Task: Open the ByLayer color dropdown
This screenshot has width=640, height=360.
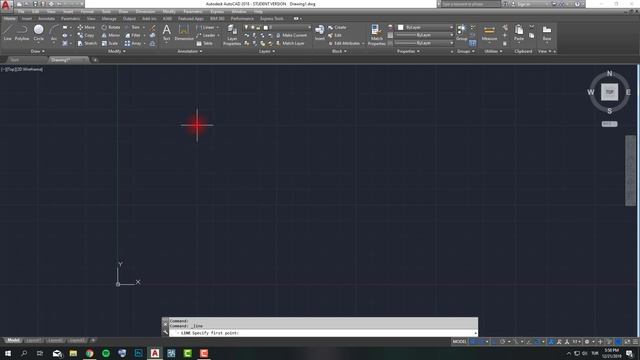Action: (425, 27)
